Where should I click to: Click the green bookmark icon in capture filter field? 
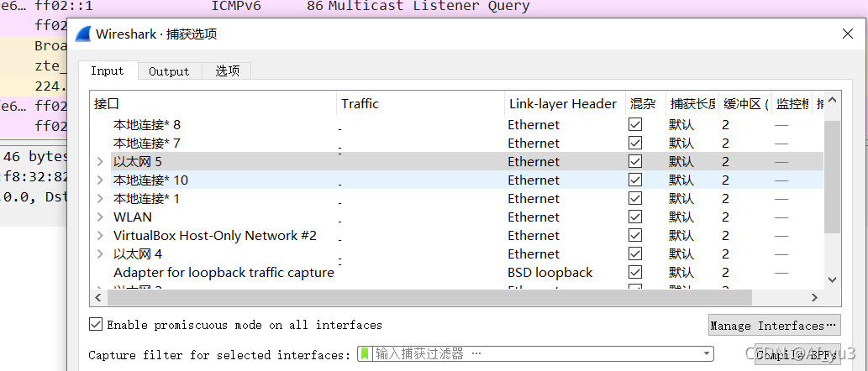coord(364,353)
